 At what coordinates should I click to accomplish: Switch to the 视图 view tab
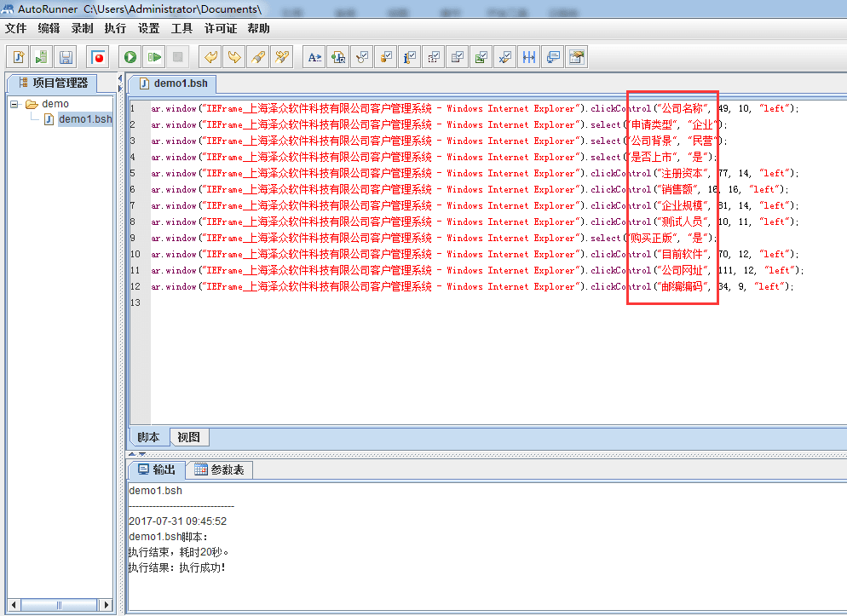188,437
